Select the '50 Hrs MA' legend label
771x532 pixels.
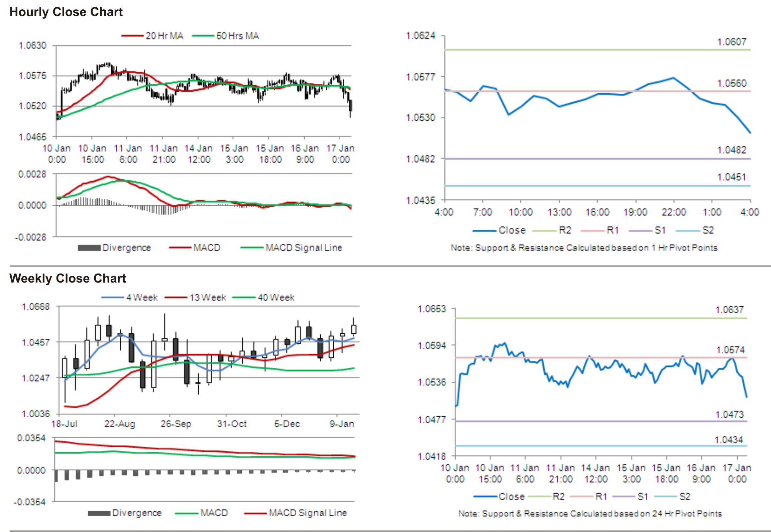tap(238, 36)
